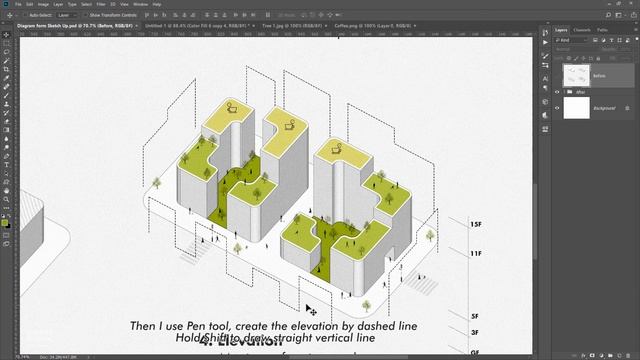The height and width of the screenshot is (360, 640).
Task: Open the Auto-Select Layer dropdown
Action: [67, 15]
